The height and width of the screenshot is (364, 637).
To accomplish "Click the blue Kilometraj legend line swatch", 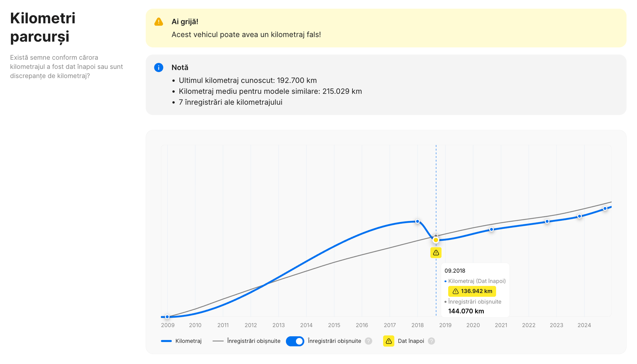I will click(x=166, y=341).
